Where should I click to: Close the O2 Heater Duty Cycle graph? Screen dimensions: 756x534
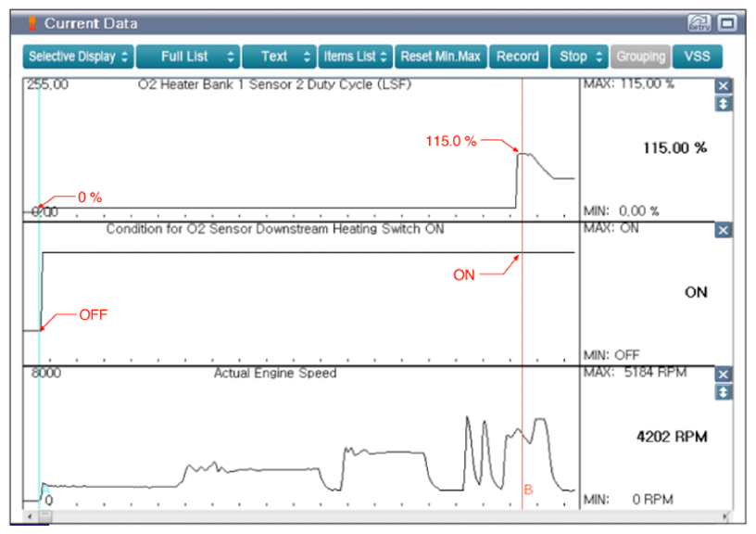tap(724, 85)
